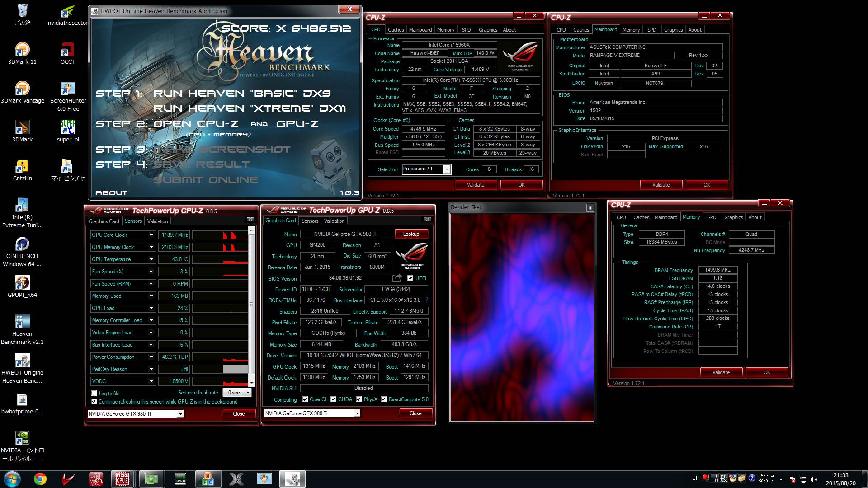868x488 pixels.
Task: Click Validate in the CPU-Z CPU window
Action: [x=476, y=185]
